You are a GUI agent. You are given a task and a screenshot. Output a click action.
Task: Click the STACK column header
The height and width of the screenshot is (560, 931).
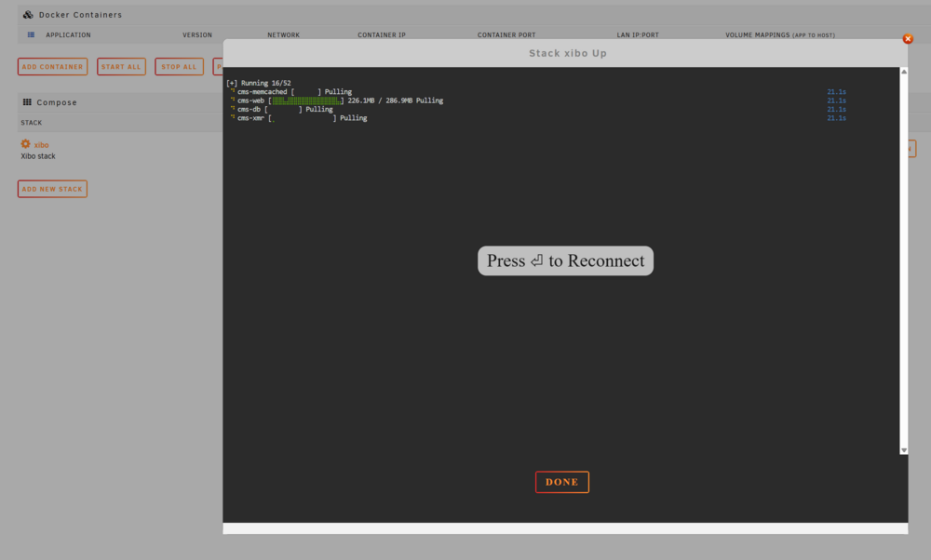tap(32, 123)
